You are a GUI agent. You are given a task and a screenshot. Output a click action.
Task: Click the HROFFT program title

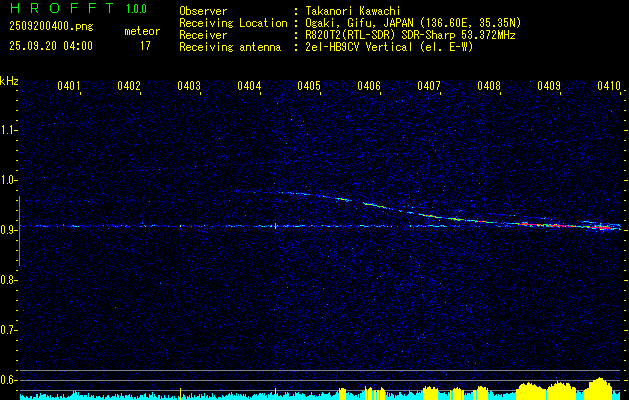click(62, 8)
